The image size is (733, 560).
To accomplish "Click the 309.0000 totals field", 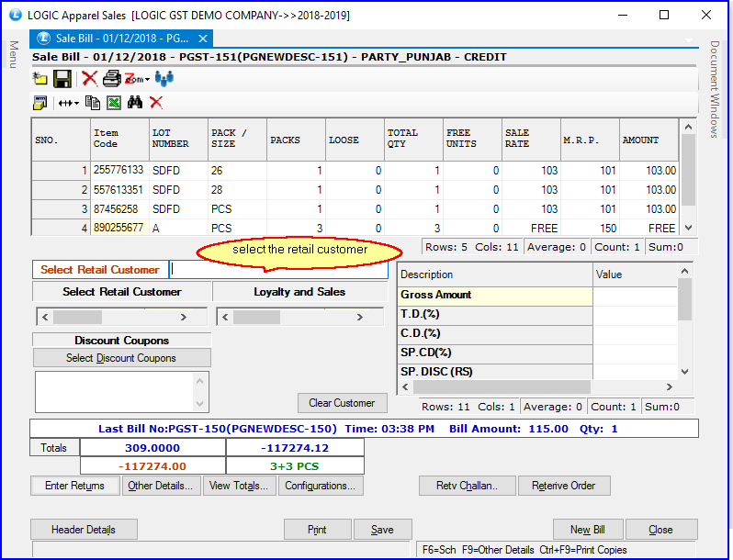I will point(152,448).
